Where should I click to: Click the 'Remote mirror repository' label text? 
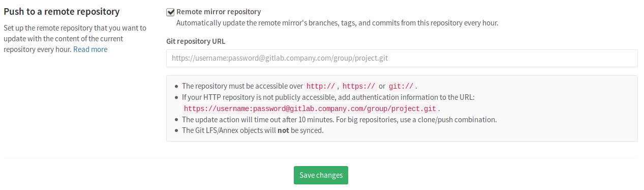[x=219, y=12]
